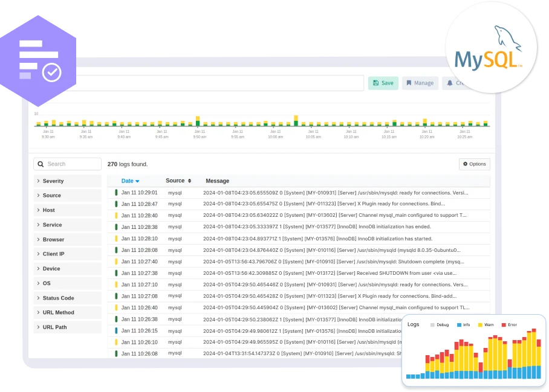Screen dimensions: 549x392
Task: Click the bell alert icon
Action: [x=450, y=83]
